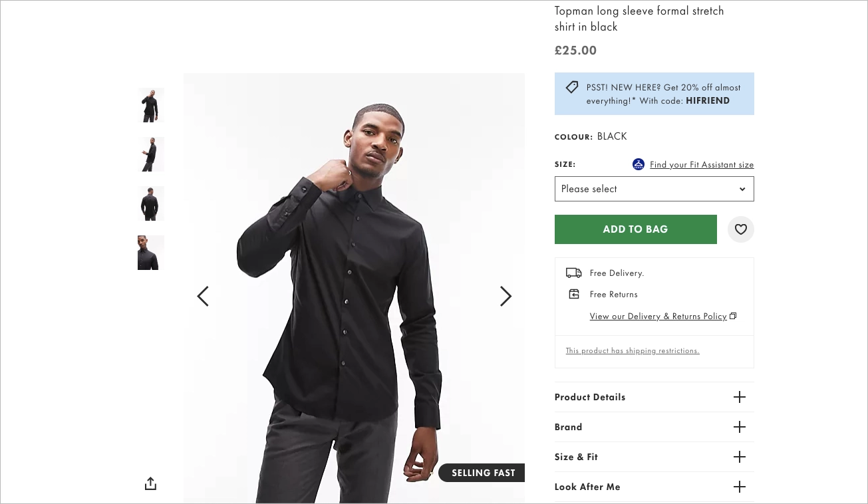
Task: Click the Free Returns icon
Action: pyautogui.click(x=573, y=293)
